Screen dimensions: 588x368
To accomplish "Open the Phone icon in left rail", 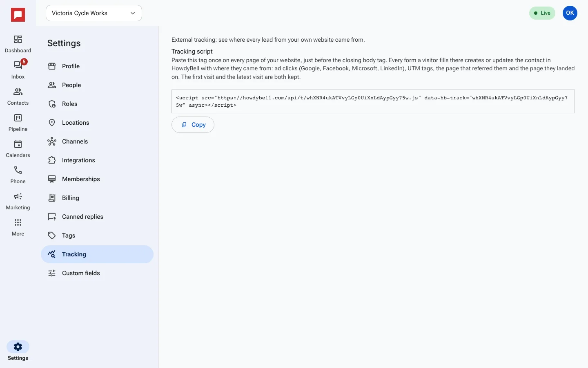I will tap(18, 170).
